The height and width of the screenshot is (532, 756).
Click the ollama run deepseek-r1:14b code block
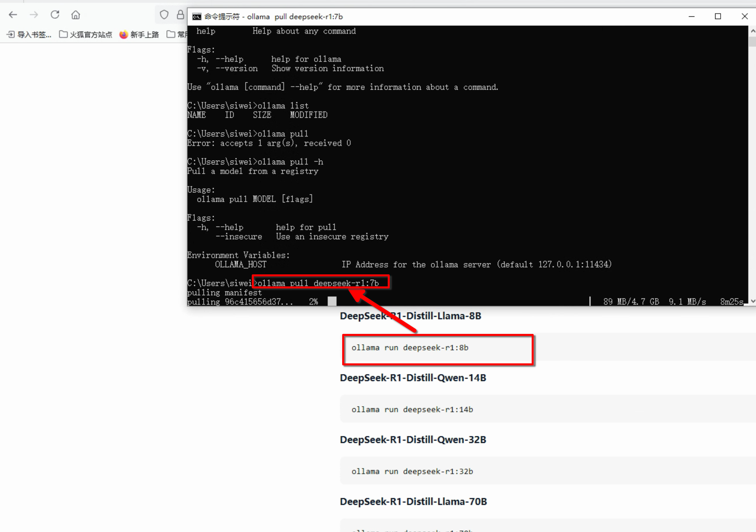coord(412,410)
